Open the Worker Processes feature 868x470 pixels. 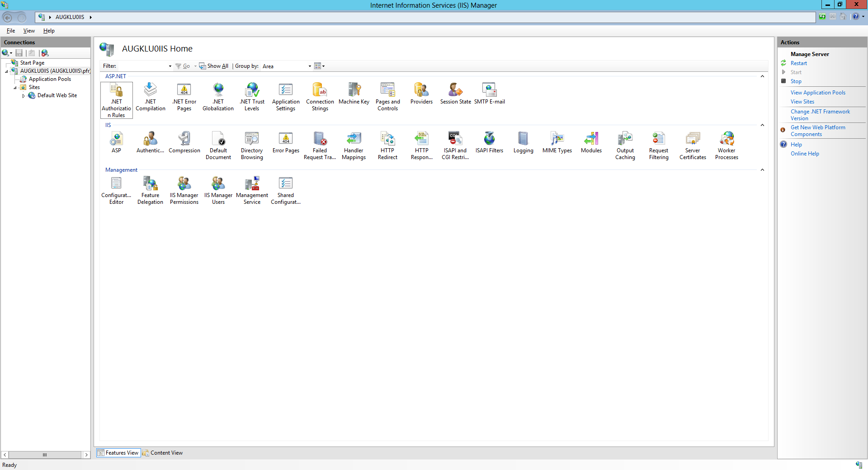pos(726,145)
